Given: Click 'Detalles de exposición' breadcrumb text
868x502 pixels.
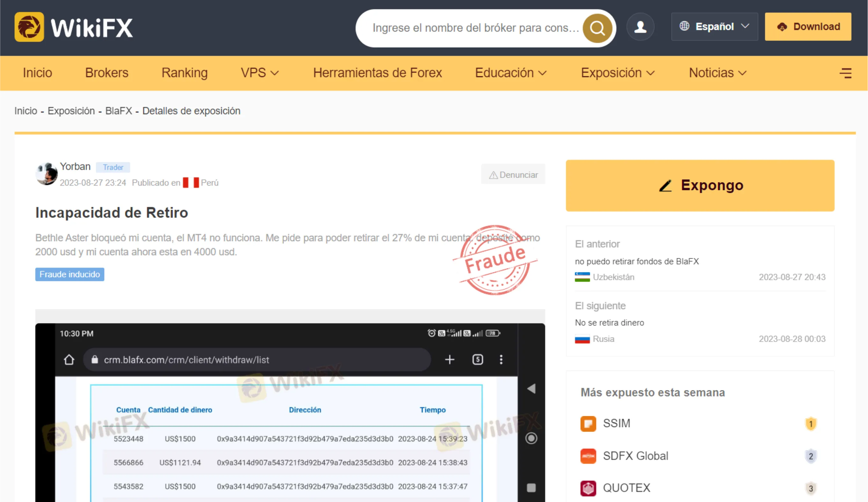Looking at the screenshot, I should [x=192, y=111].
